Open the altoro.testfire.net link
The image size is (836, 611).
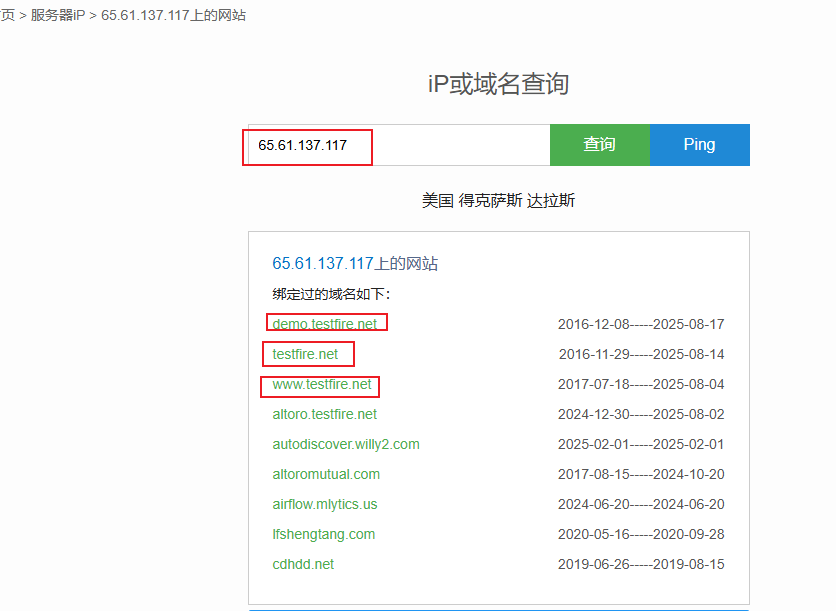(324, 414)
